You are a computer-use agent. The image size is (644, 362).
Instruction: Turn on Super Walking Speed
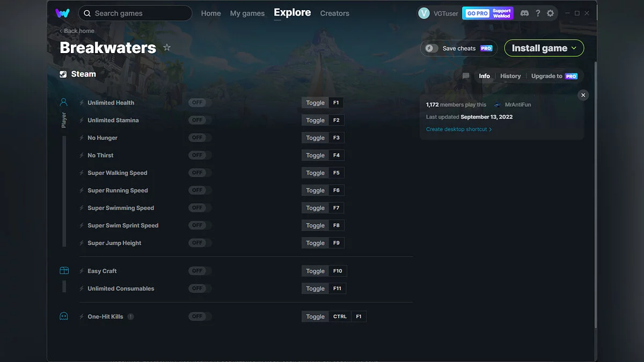tap(200, 173)
